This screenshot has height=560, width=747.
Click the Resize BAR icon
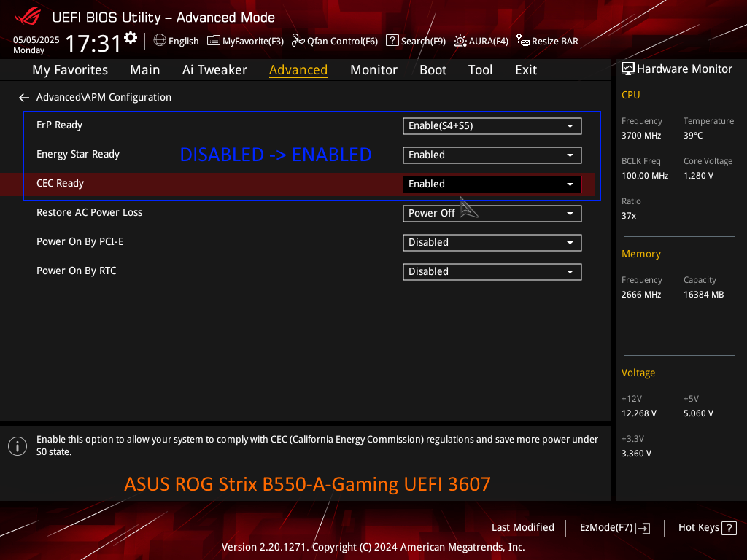point(522,41)
